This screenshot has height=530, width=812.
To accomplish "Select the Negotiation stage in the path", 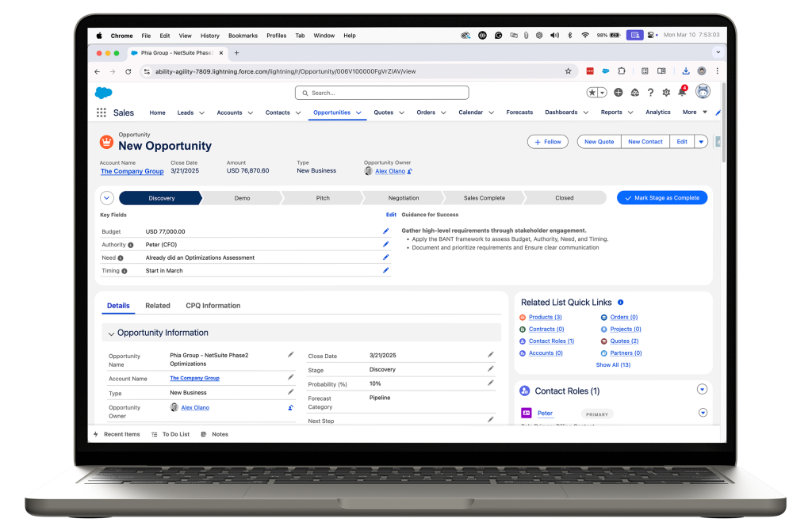I will (404, 198).
